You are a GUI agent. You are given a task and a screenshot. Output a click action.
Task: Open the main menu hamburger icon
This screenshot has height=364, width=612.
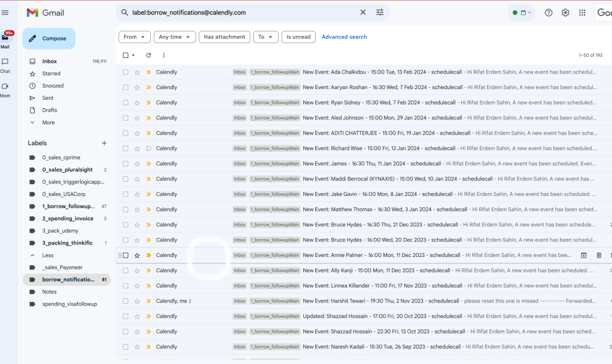pyautogui.click(x=5, y=13)
